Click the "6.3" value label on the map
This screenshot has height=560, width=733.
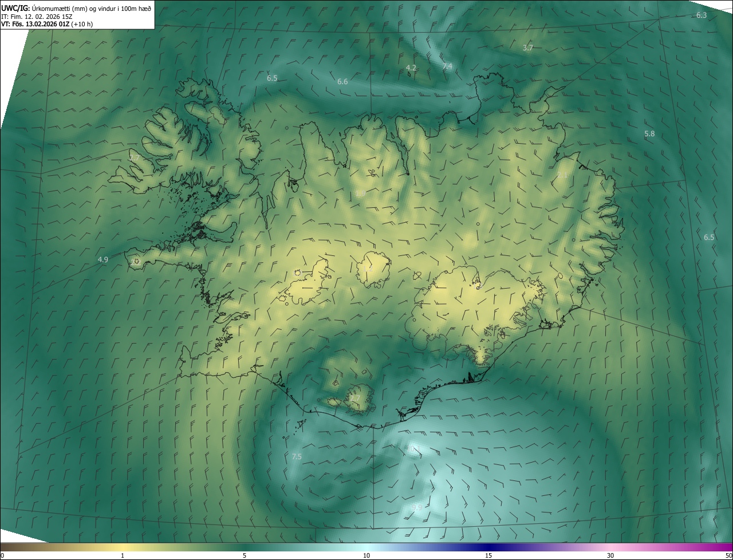point(702,15)
